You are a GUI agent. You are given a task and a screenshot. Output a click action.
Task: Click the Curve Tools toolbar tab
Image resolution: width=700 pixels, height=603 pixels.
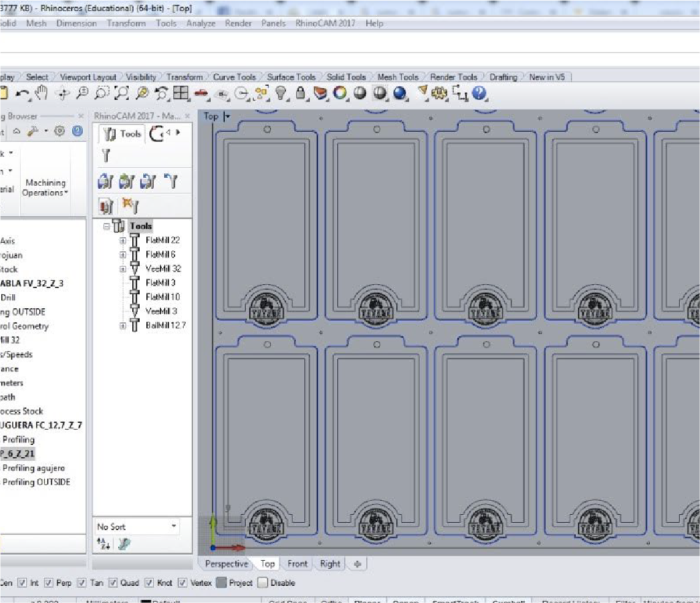click(x=234, y=77)
